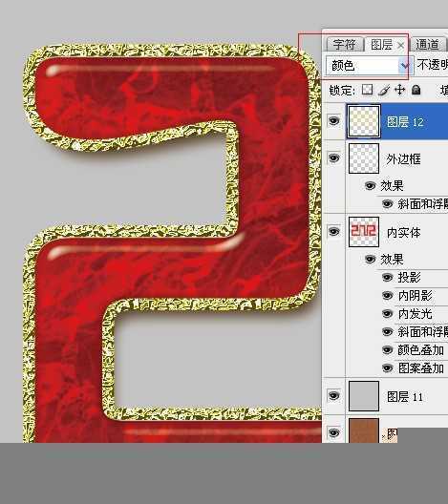
Task: Click the 内发光 effect entry
Action: pos(415,313)
